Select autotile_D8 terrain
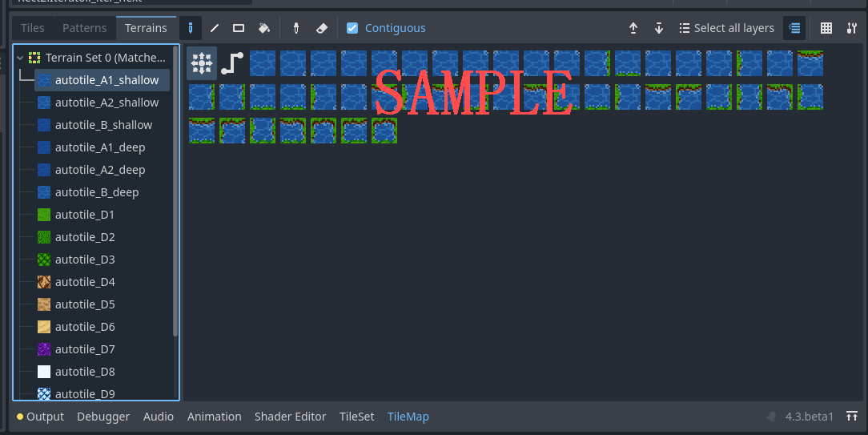This screenshot has height=435, width=868. point(102,372)
